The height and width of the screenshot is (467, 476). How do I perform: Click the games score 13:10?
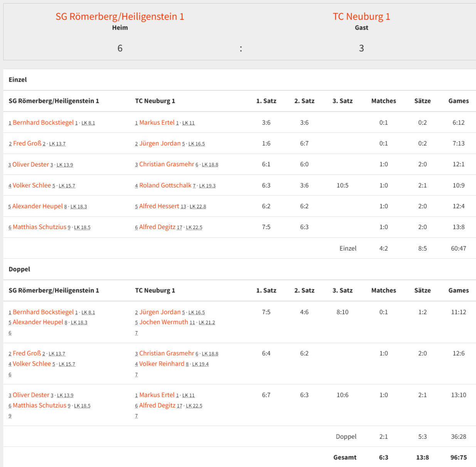[459, 395]
